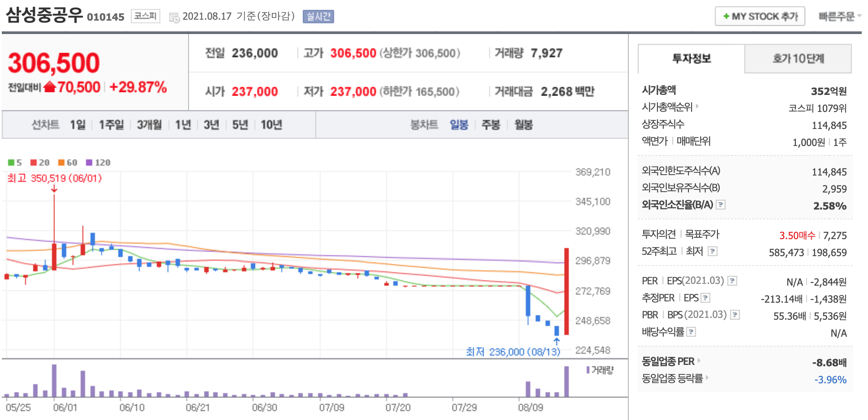Screen dimensions: 868x420
Task: Expand the 동일업종 등락률 arrow link
Action: point(707,378)
